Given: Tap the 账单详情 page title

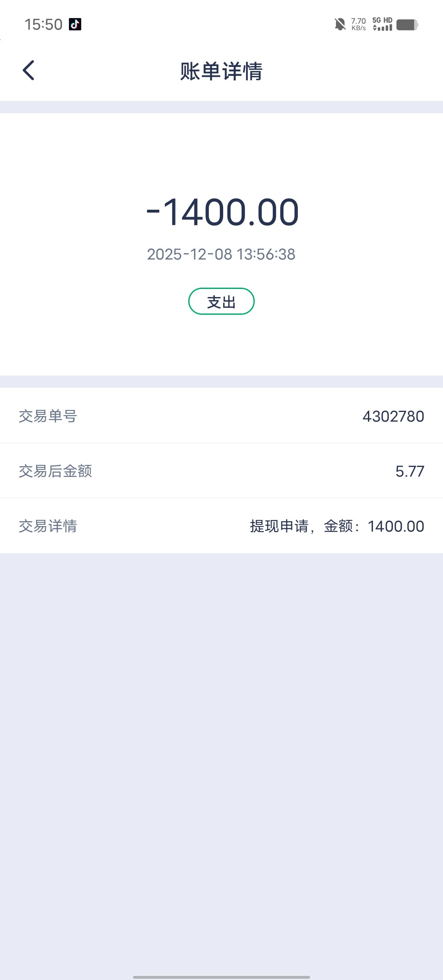Looking at the screenshot, I should [221, 71].
